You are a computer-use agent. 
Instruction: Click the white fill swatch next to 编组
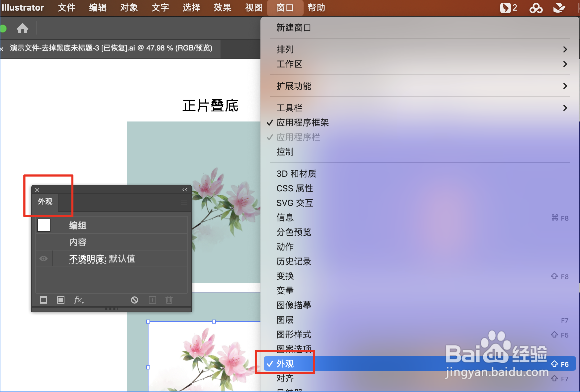43,225
